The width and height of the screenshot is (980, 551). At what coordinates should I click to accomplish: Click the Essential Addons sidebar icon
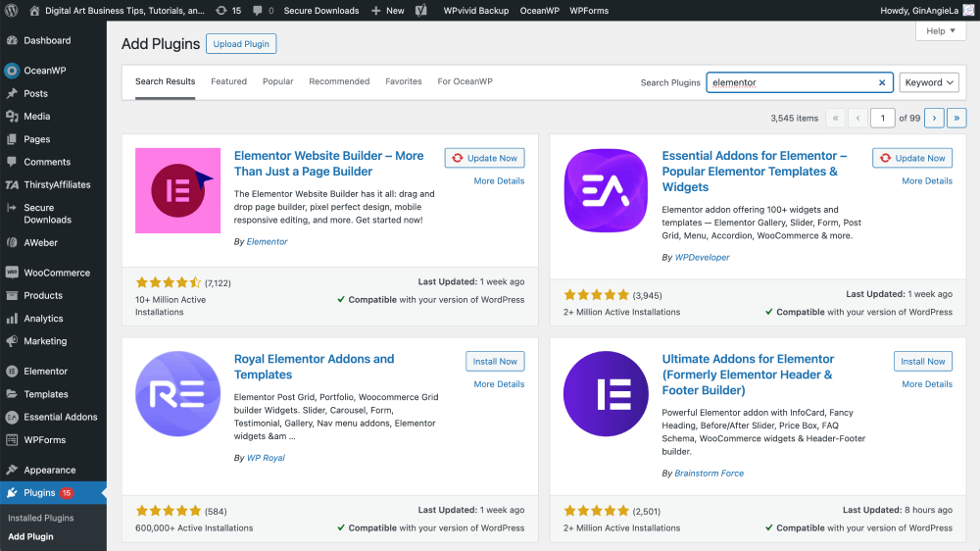[12, 417]
